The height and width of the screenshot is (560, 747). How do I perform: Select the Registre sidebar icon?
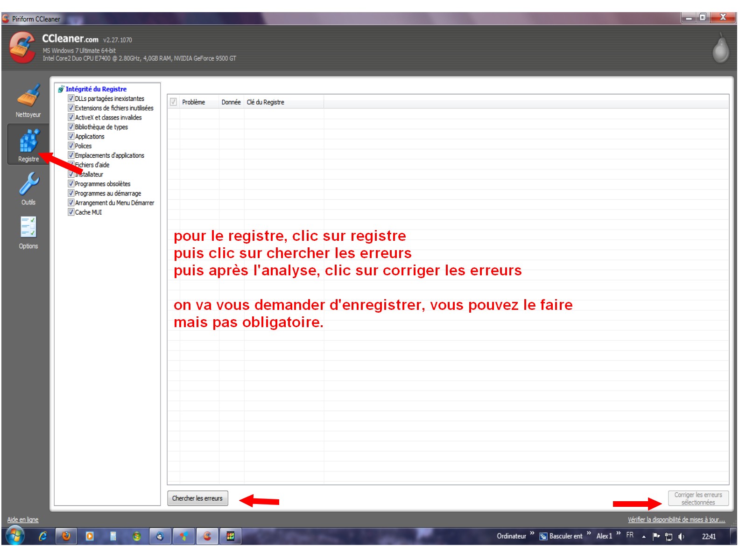[x=28, y=144]
